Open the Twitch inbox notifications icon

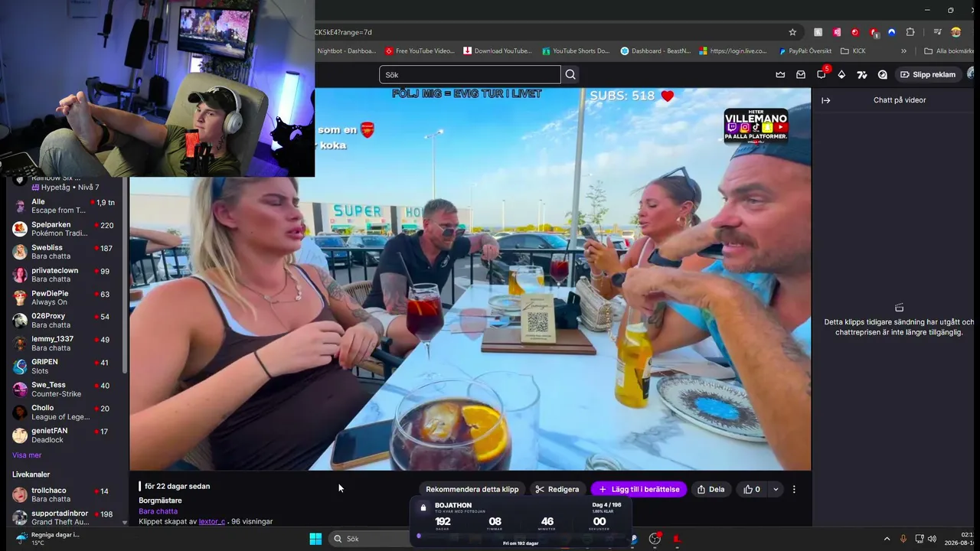point(801,75)
